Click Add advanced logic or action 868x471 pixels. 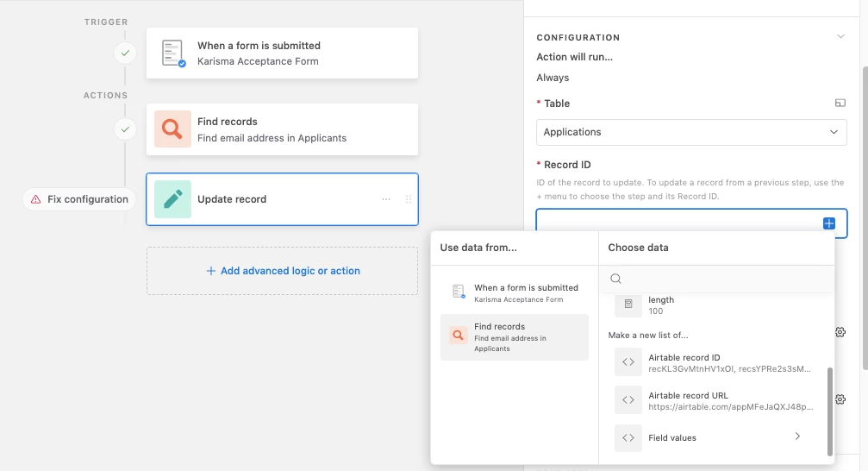pos(282,271)
